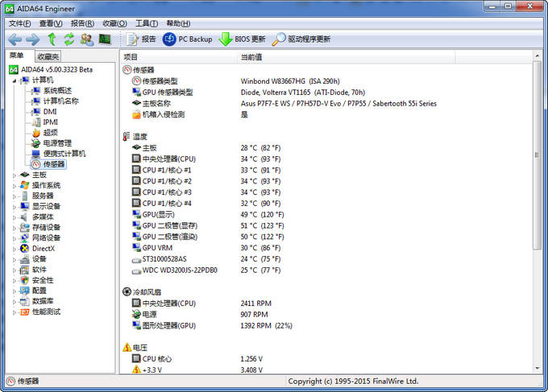
Task: Click the green up-level arrow icon
Action: click(x=52, y=39)
